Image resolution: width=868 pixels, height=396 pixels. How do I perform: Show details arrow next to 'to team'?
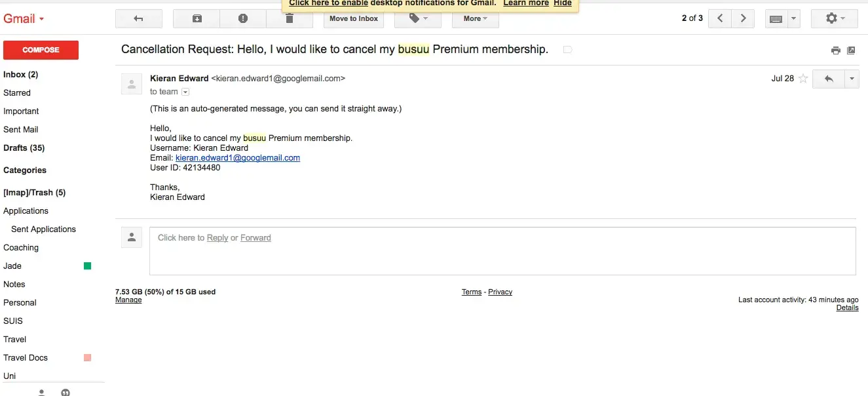point(185,92)
